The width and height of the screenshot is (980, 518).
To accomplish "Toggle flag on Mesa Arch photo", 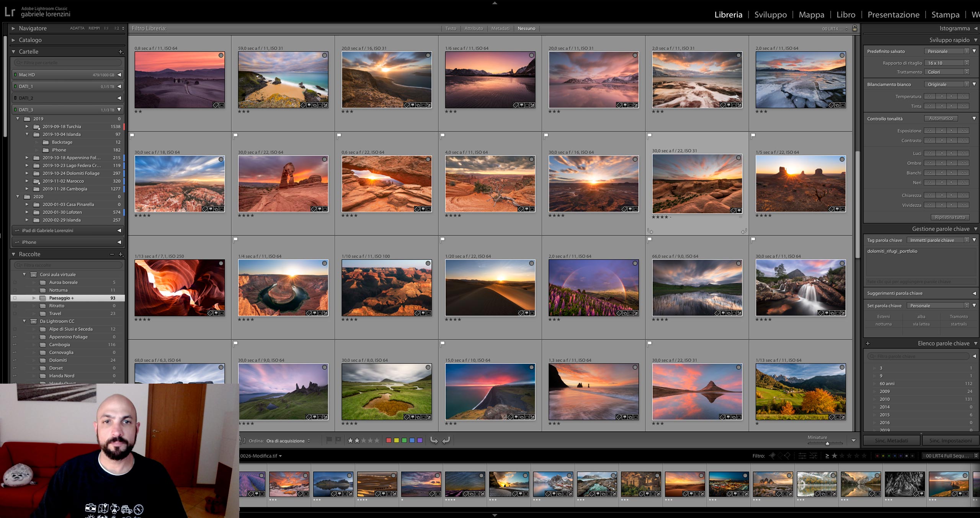I will pyautogui.click(x=339, y=135).
